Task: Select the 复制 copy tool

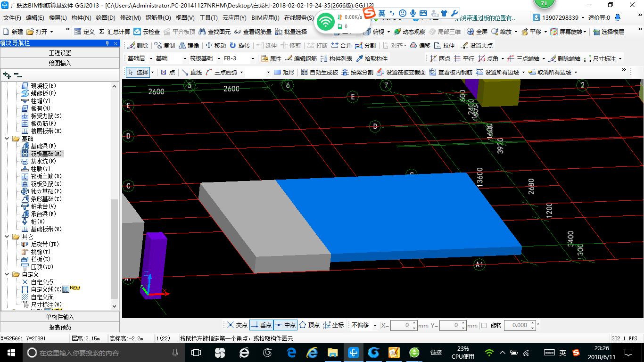Action: pos(164,46)
